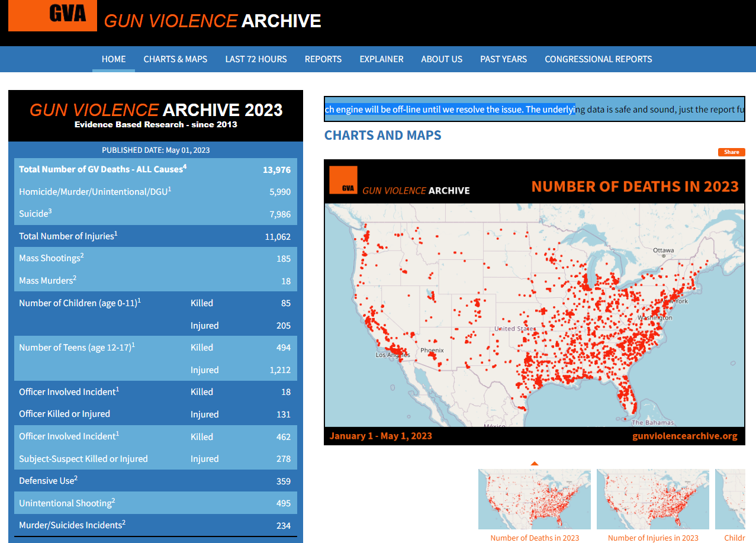756x543 pixels.
Task: Click the orange Share button
Action: [x=732, y=152]
